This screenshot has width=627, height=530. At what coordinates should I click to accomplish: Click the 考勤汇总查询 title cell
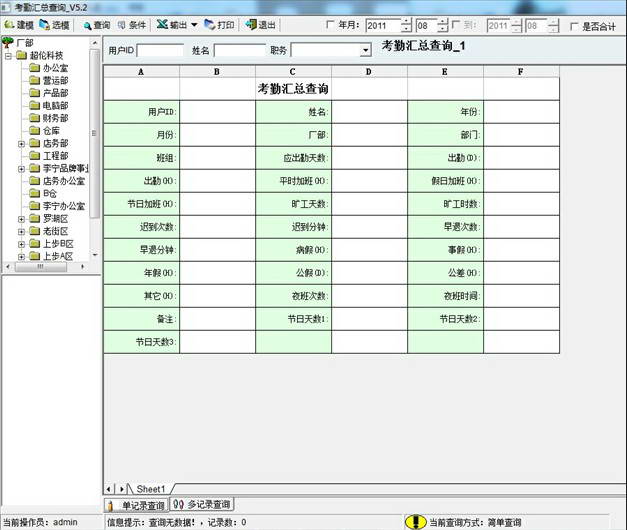click(x=293, y=89)
